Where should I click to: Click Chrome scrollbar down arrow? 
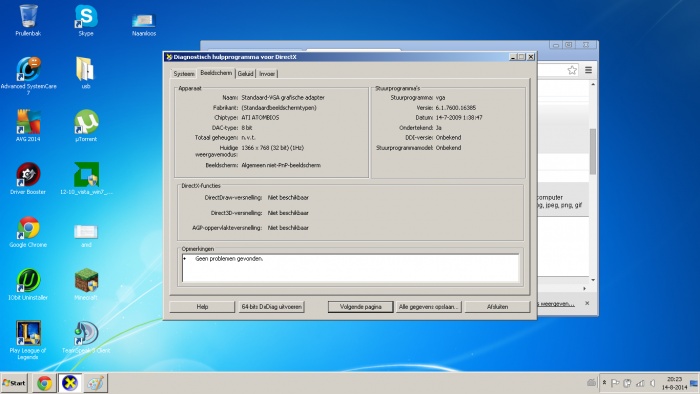tap(593, 280)
